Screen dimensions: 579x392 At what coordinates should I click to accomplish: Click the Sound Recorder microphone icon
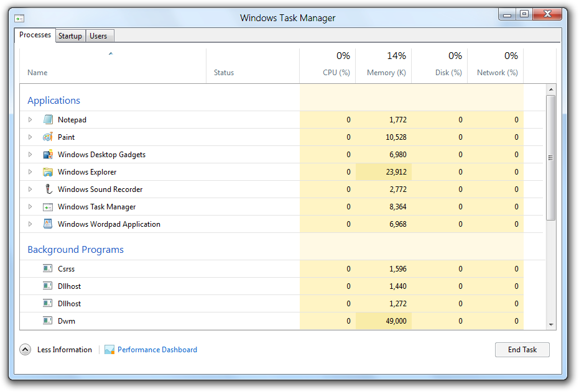(48, 189)
